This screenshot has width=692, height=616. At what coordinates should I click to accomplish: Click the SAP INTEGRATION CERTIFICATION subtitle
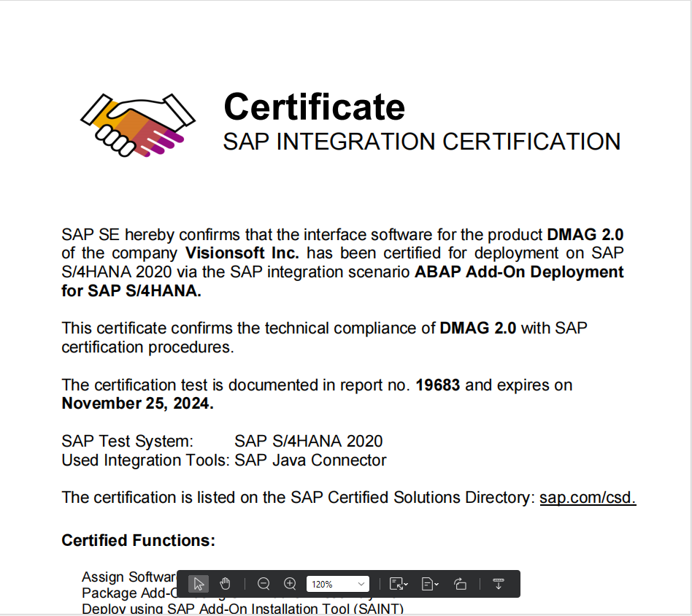click(x=421, y=142)
